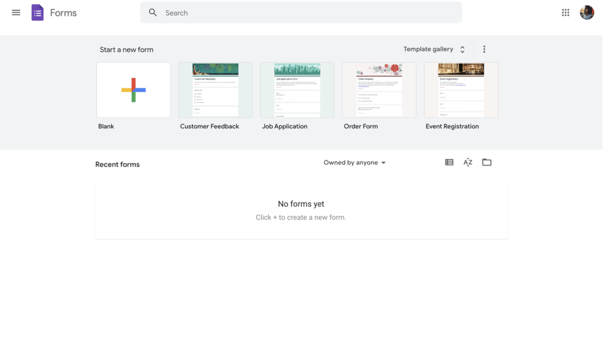The width and height of the screenshot is (610, 364).
Task: Open the template gallery options three-dot menu
Action: tap(484, 49)
